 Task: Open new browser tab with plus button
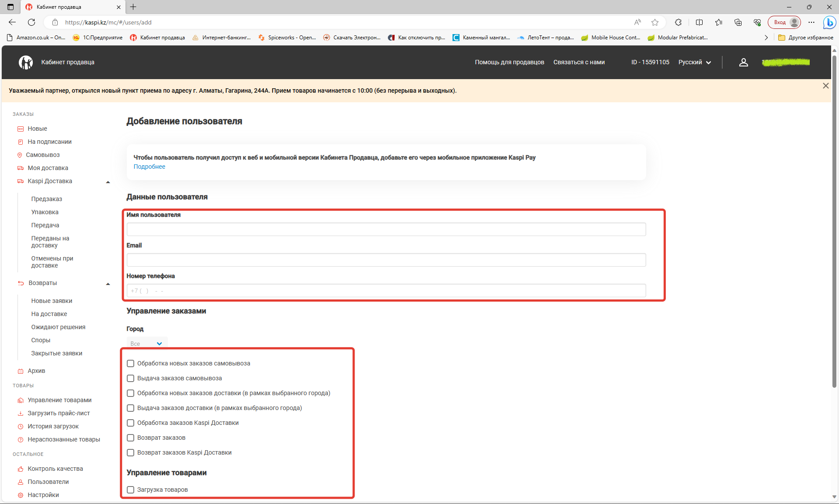coord(133,7)
